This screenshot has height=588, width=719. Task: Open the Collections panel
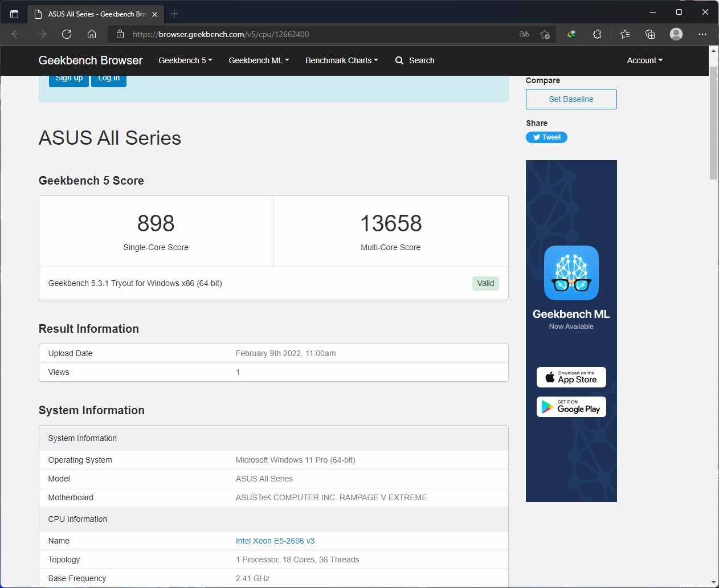pos(650,34)
